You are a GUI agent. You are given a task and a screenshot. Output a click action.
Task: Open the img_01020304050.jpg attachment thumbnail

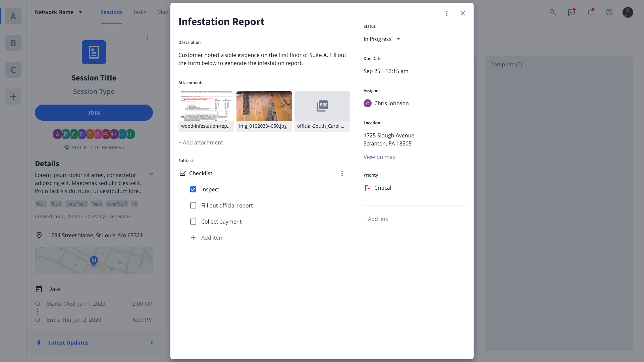264,106
